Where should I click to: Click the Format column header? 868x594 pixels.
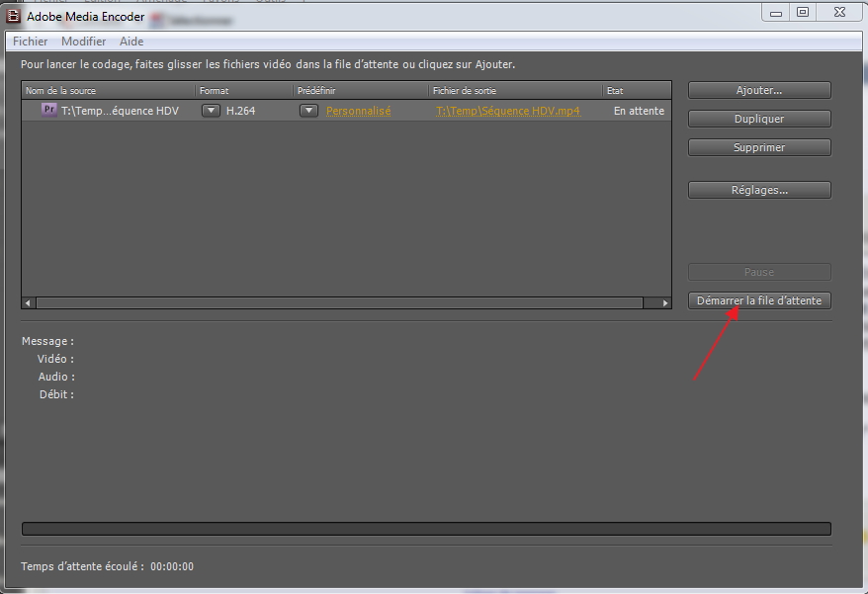pos(243,90)
